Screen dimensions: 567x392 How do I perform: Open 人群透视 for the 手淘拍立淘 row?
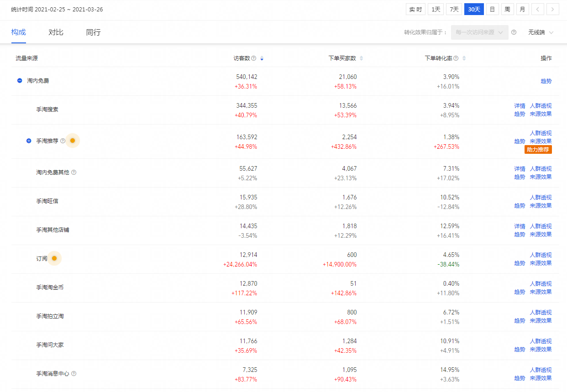point(541,313)
